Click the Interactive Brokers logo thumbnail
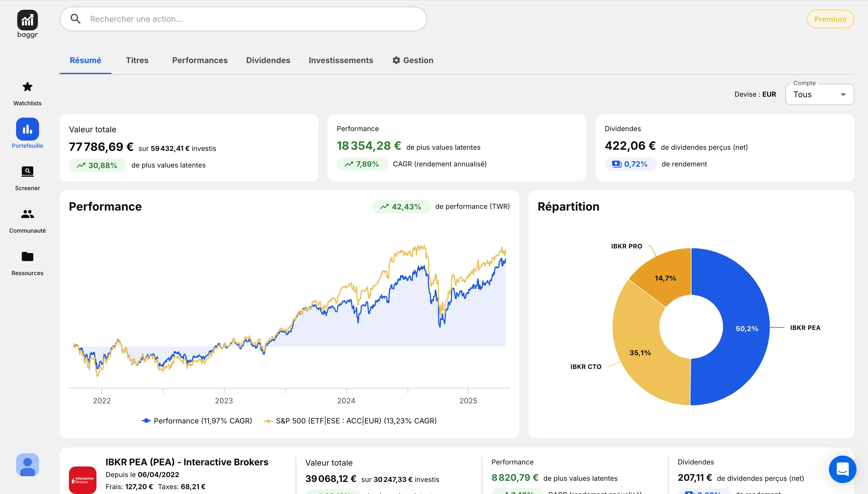Screen dimensions: 868x494 point(82,480)
